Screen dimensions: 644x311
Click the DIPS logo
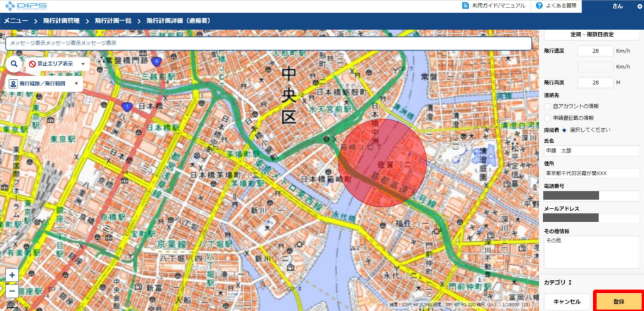click(x=23, y=6)
